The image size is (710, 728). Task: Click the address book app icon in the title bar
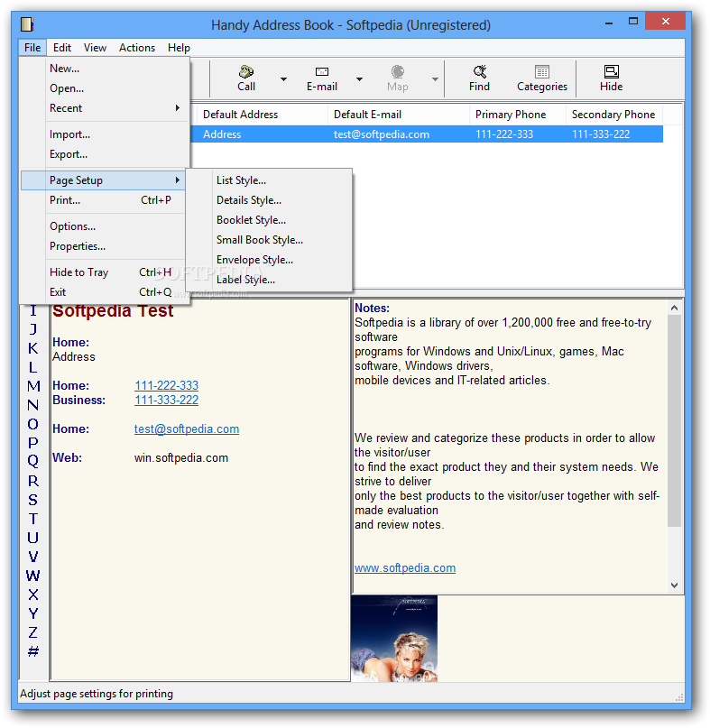point(27,23)
